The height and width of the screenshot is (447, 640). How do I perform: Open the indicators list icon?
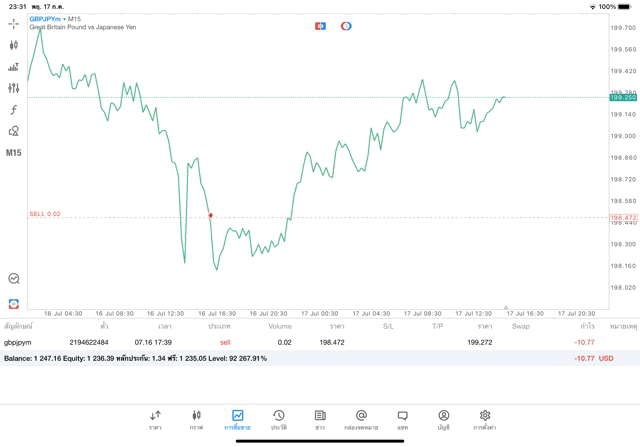pos(14,67)
